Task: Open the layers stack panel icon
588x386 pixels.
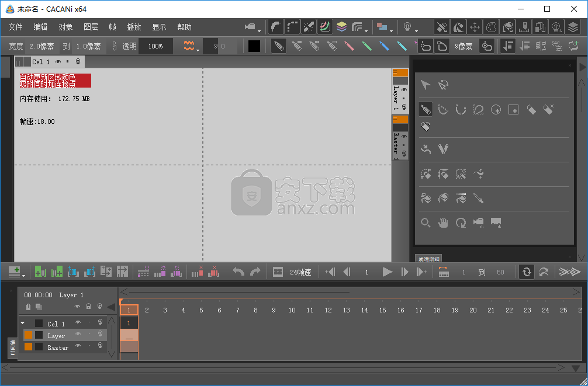Action: (x=573, y=27)
